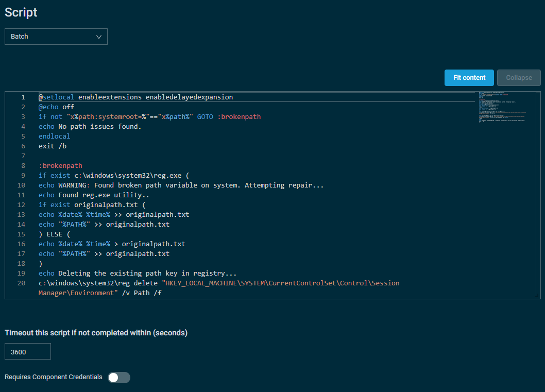The height and width of the screenshot is (392, 545).
Task: Click 'if exist c:\windows\system32\reg.exe (' line
Action: point(114,176)
